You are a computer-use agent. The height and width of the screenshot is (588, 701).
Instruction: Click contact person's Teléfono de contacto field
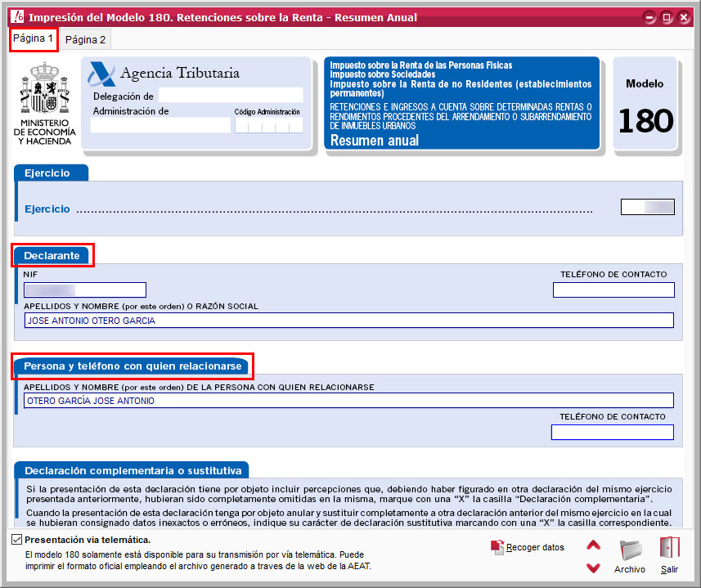pos(613,432)
